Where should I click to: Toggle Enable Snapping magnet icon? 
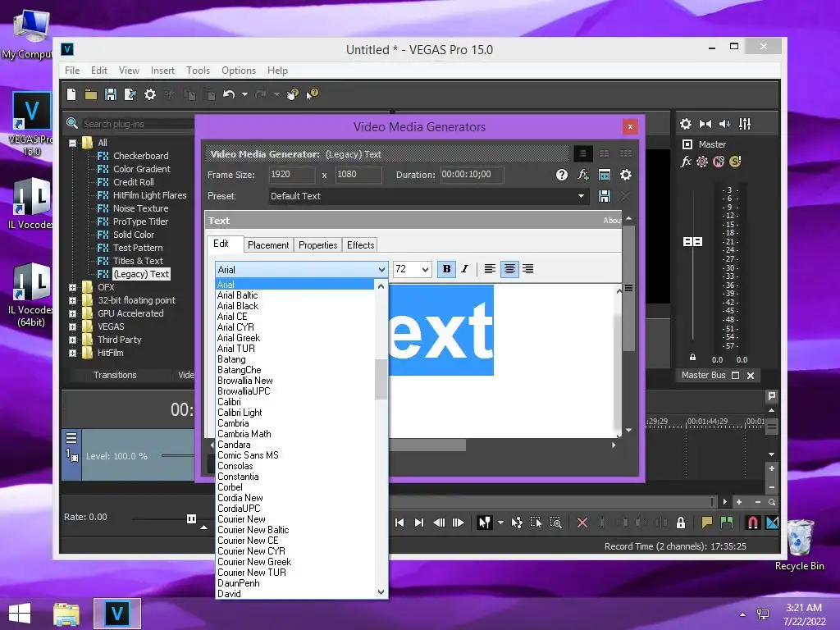click(x=753, y=523)
